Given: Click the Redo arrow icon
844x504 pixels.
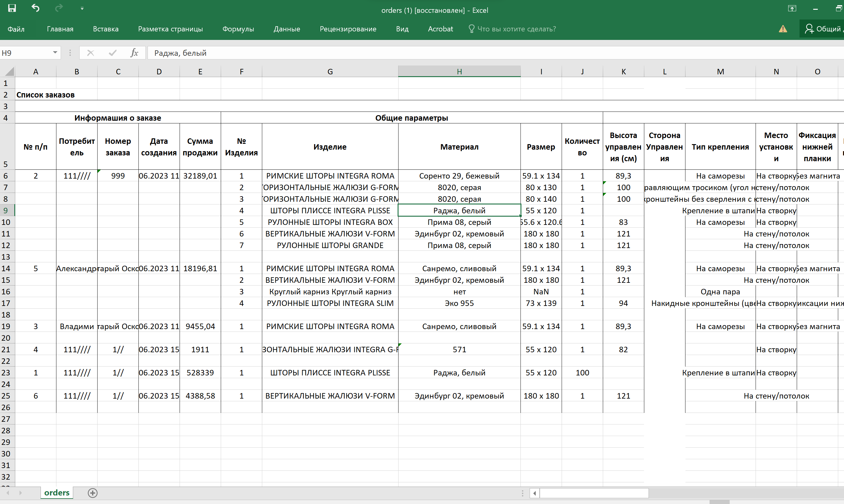Looking at the screenshot, I should pyautogui.click(x=59, y=8).
